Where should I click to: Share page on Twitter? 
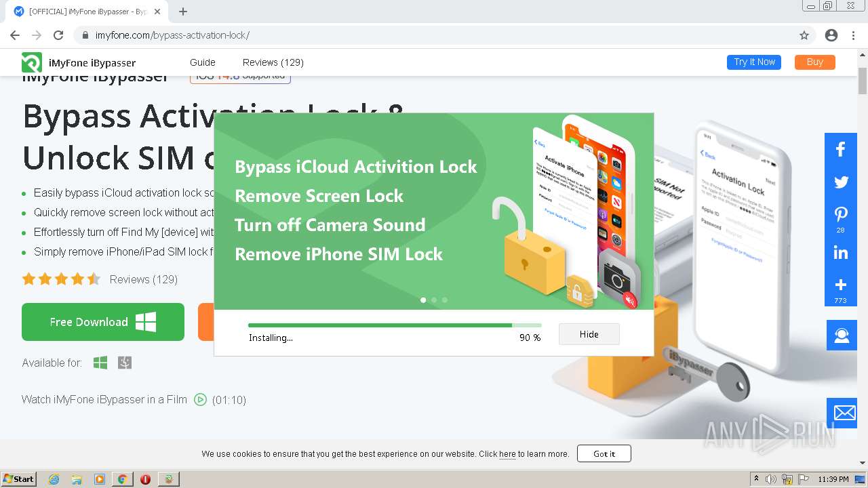click(841, 182)
